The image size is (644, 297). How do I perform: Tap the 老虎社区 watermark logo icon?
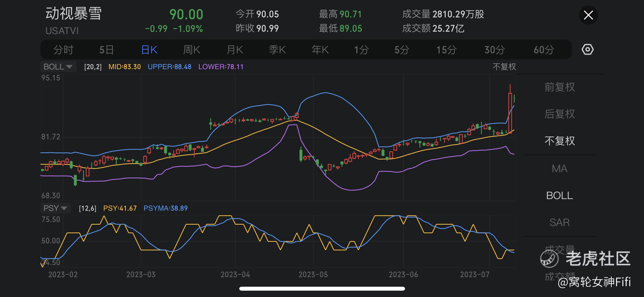(x=549, y=259)
